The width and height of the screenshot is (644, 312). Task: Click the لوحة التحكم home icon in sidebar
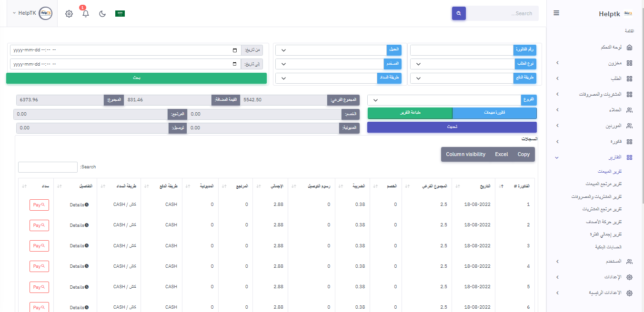tap(629, 48)
